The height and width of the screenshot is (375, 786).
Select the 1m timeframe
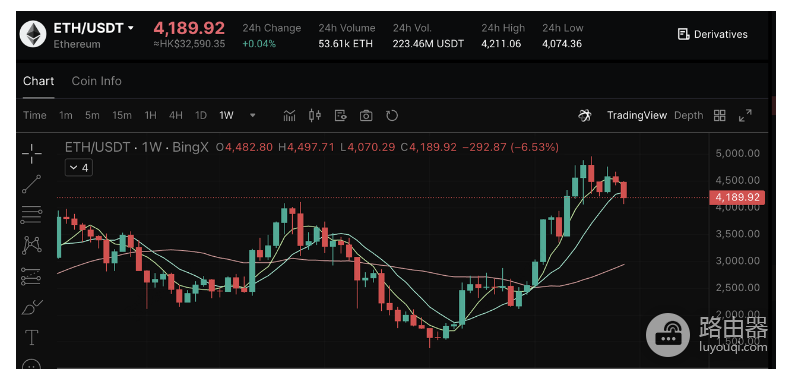66,115
